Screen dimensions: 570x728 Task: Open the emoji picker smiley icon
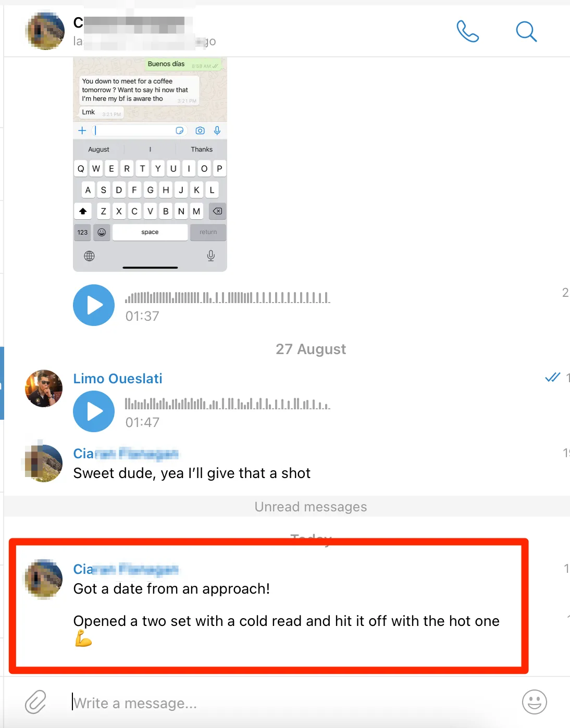point(535,702)
